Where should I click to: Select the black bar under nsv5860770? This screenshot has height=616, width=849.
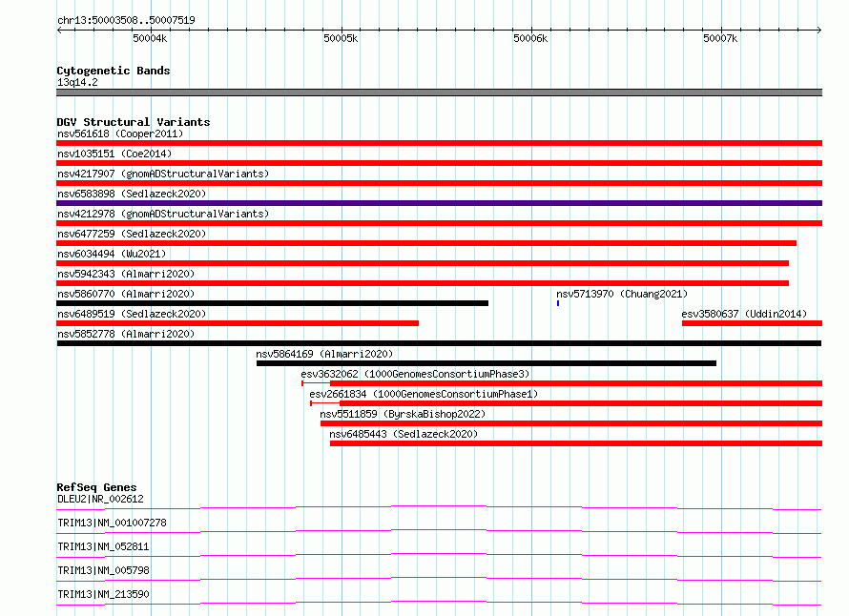pyautogui.click(x=273, y=303)
